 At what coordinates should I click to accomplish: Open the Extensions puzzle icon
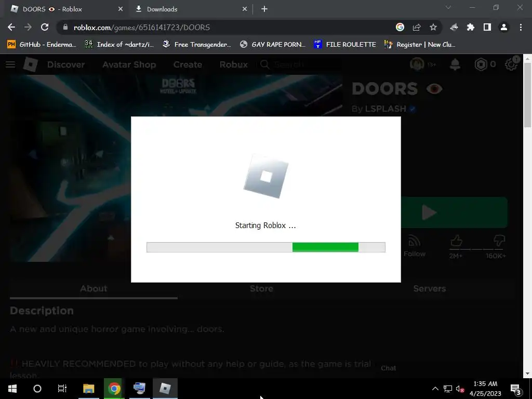[x=471, y=28]
